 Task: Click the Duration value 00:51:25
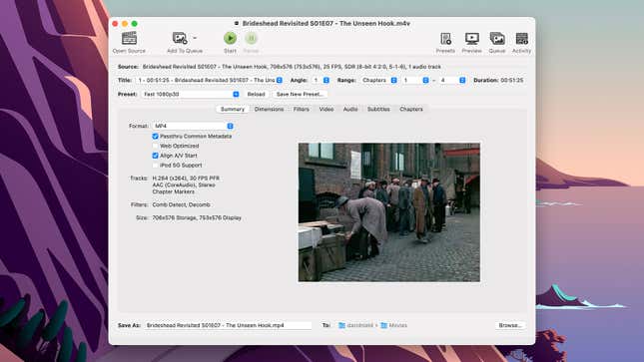click(512, 81)
